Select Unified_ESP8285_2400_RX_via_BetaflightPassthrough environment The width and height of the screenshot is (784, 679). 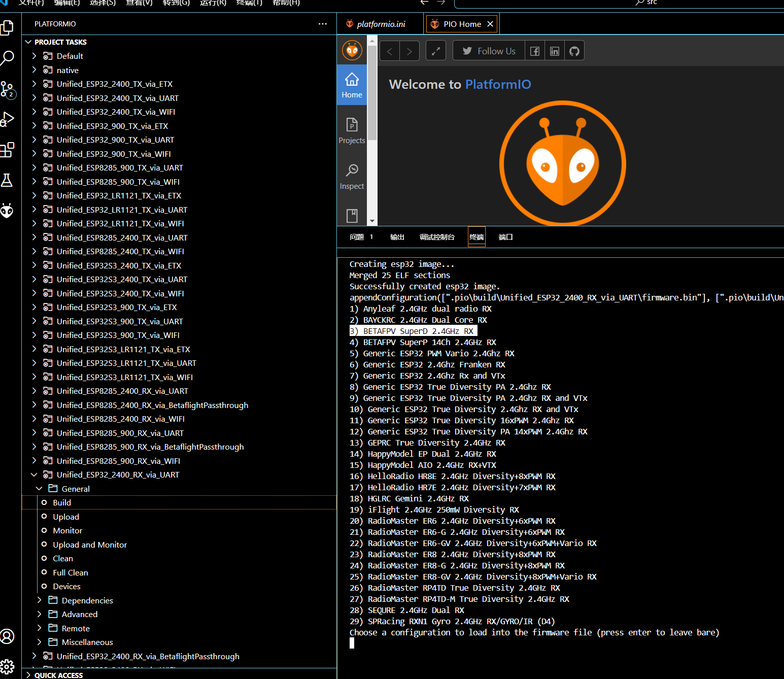pyautogui.click(x=179, y=405)
